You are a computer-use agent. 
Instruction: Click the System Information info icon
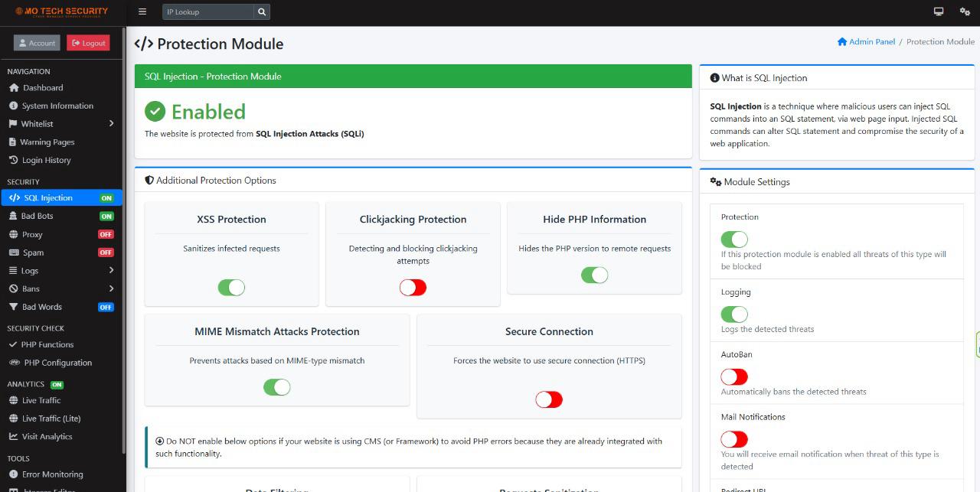tap(13, 106)
